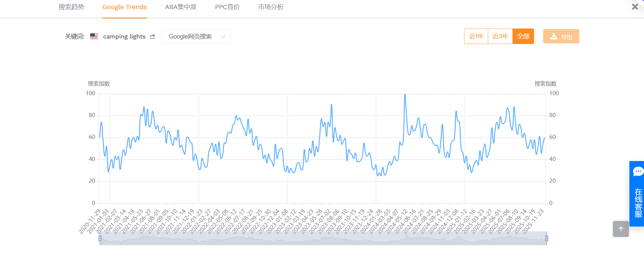644x262 pixels.
Task: Click the US flag icon
Action: [94, 36]
